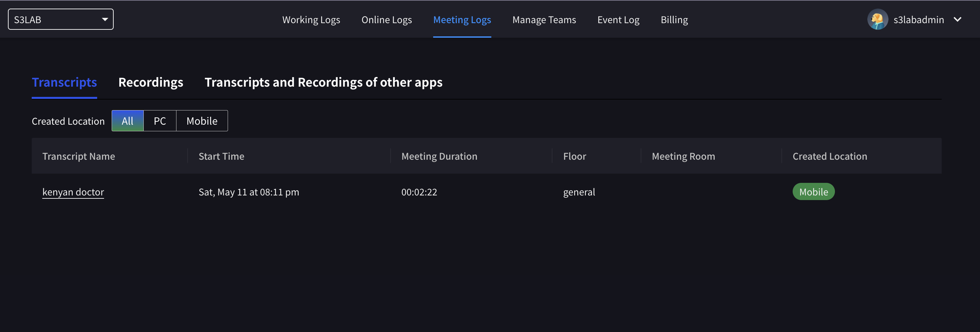Switch to the Recordings tab
The width and height of the screenshot is (980, 332).
pyautogui.click(x=151, y=82)
